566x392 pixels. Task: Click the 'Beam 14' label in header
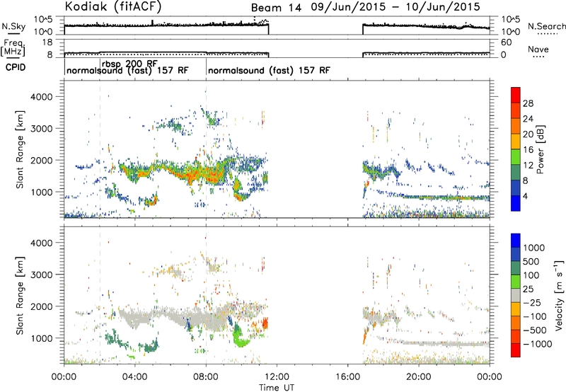(x=276, y=8)
